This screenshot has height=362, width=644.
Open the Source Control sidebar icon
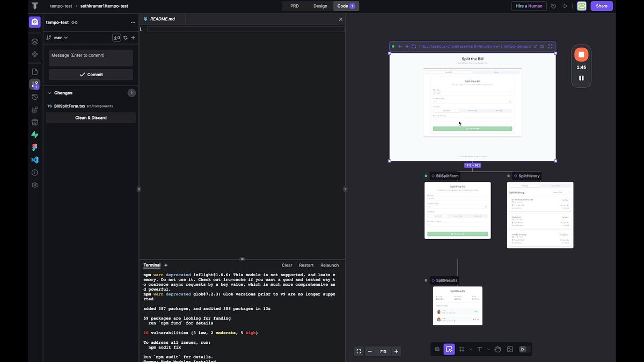point(35,84)
